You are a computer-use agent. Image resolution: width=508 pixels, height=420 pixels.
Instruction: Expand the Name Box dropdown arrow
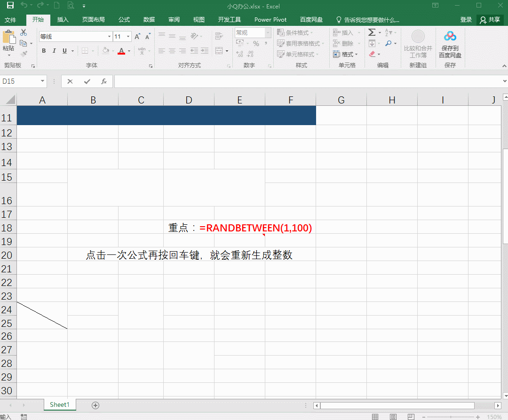42,81
